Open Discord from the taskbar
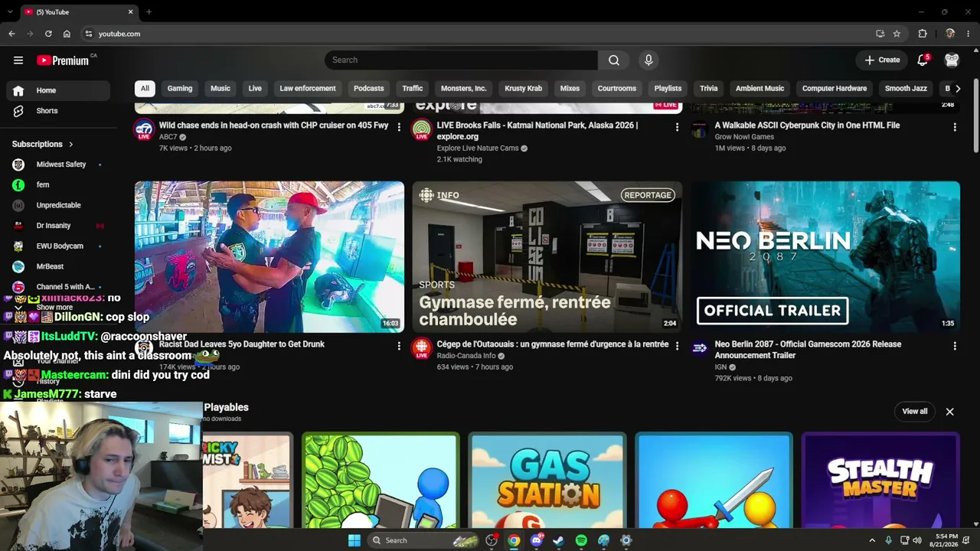Screen dimensions: 980x551 [537, 540]
